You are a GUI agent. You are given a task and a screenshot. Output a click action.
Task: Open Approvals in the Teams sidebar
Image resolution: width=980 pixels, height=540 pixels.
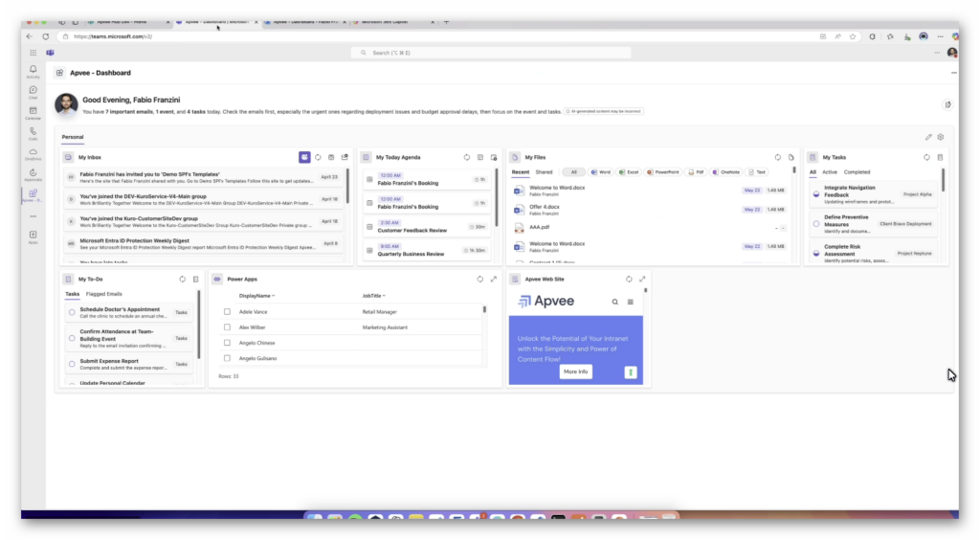pos(33,175)
